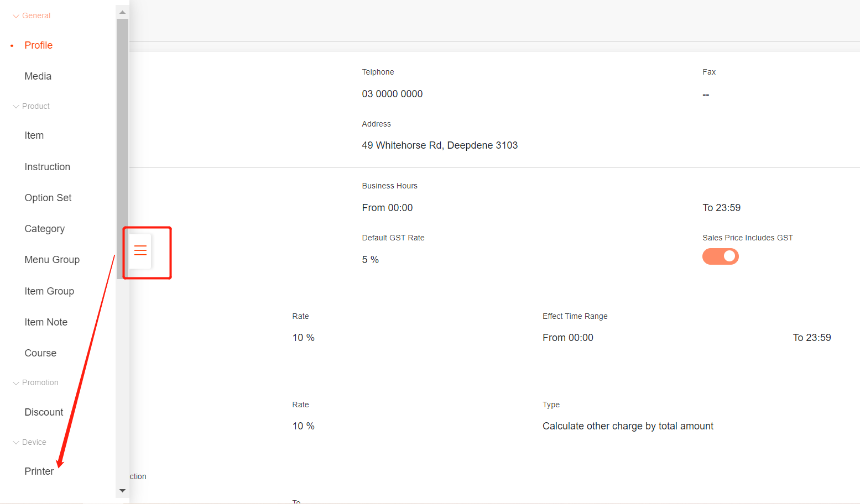Toggle the Sales Price Includes GST switch
860x504 pixels.
click(720, 256)
